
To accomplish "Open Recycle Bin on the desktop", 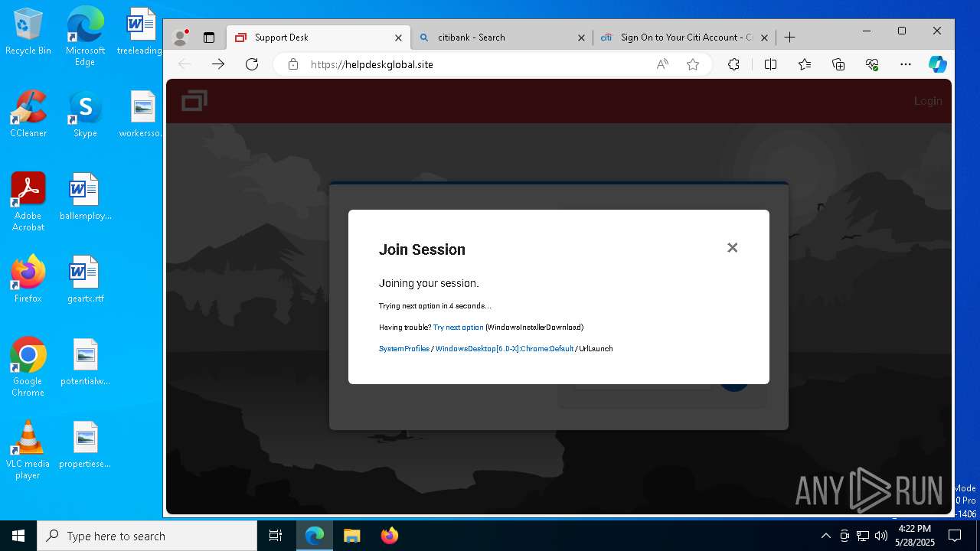I will [x=28, y=32].
